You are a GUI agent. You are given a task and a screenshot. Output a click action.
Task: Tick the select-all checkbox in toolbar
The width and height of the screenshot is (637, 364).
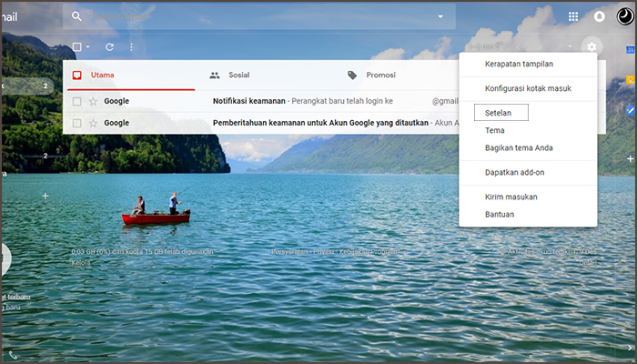pos(77,47)
